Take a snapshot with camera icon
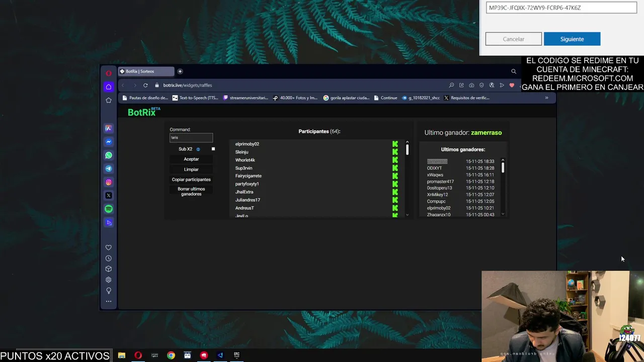The width and height of the screenshot is (644, 362). pyautogui.click(x=471, y=85)
